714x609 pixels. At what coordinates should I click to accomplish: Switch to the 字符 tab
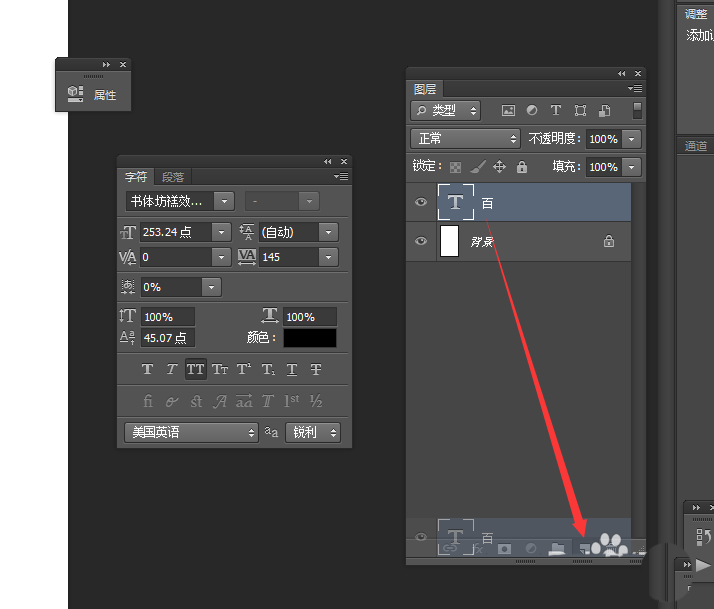(x=136, y=177)
